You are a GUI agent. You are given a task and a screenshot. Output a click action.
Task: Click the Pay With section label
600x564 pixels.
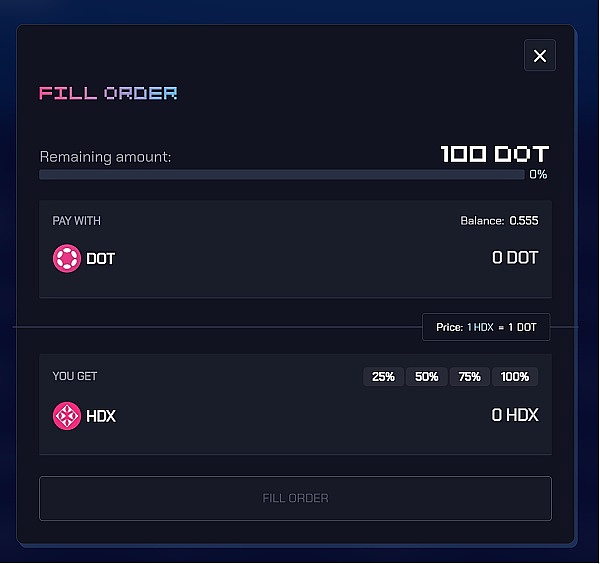click(x=77, y=221)
